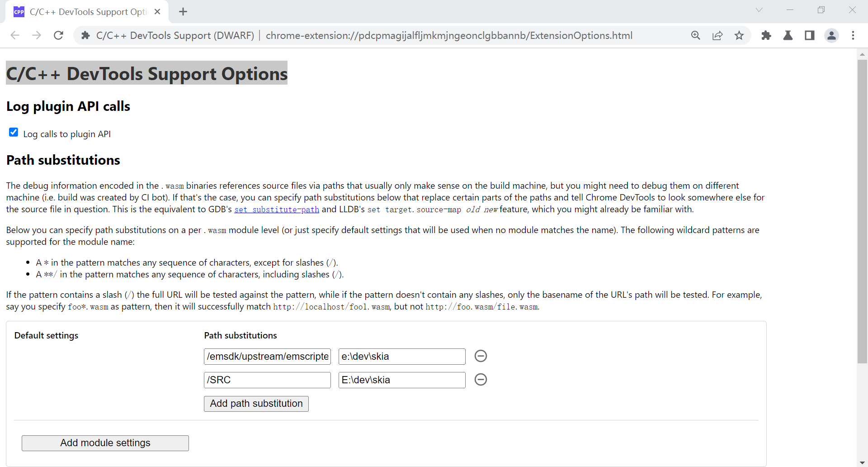Open the profile avatar menu

(x=831, y=35)
